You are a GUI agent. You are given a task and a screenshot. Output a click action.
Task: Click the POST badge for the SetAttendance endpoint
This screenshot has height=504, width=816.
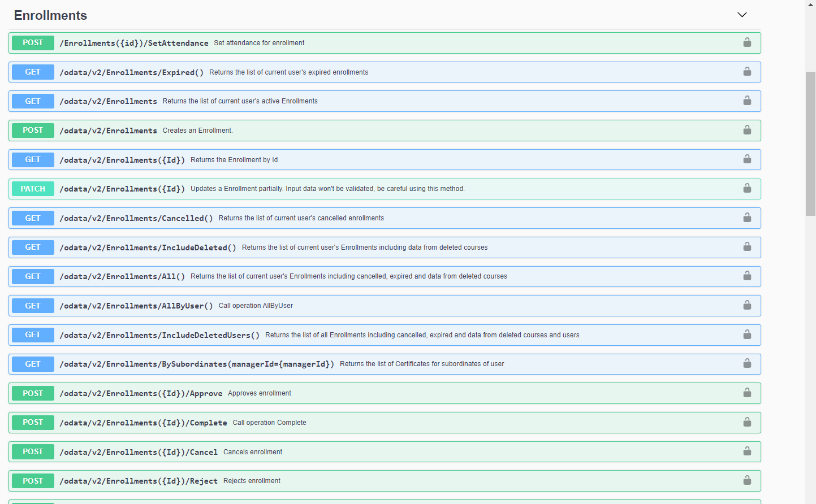pos(33,43)
